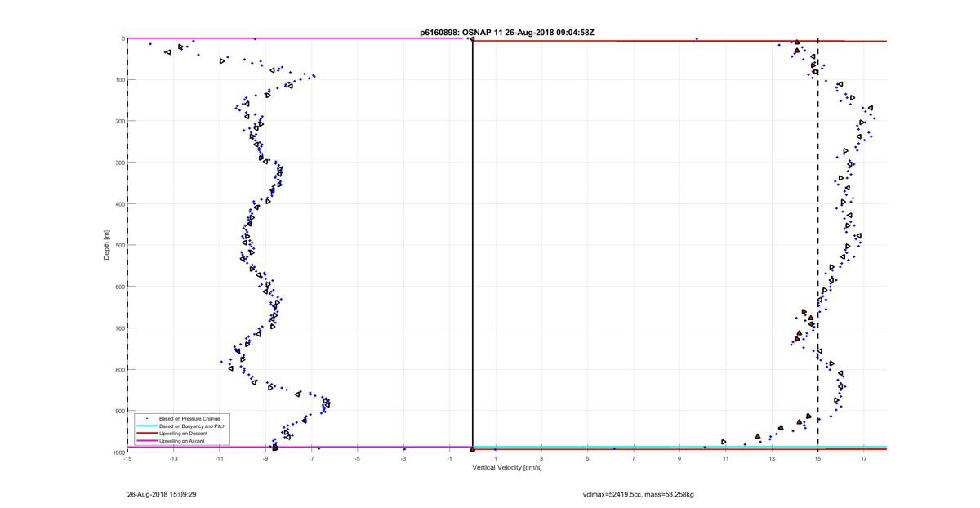The height and width of the screenshot is (508, 980).
Task: Click the positive "15" x-axis tick label
Action: pyautogui.click(x=817, y=458)
